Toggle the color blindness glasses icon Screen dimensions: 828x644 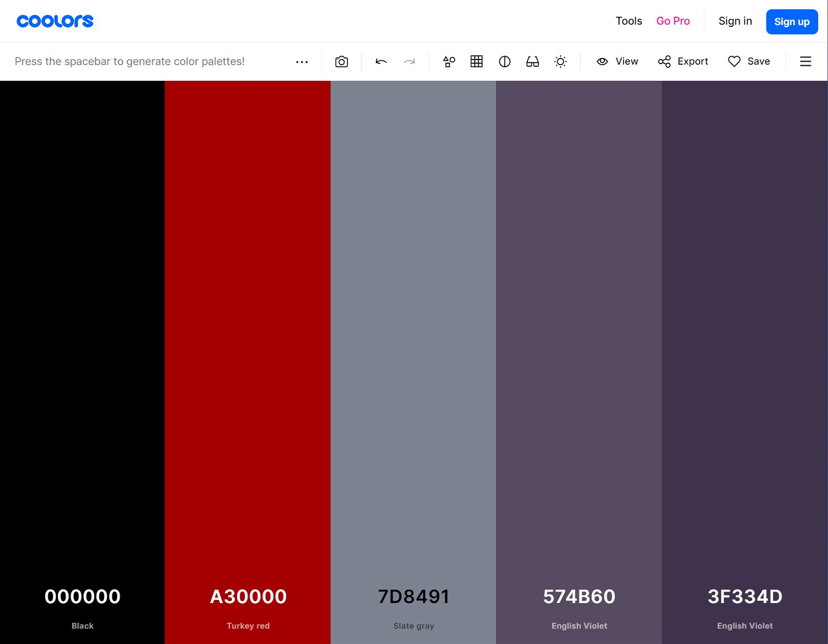click(x=533, y=62)
